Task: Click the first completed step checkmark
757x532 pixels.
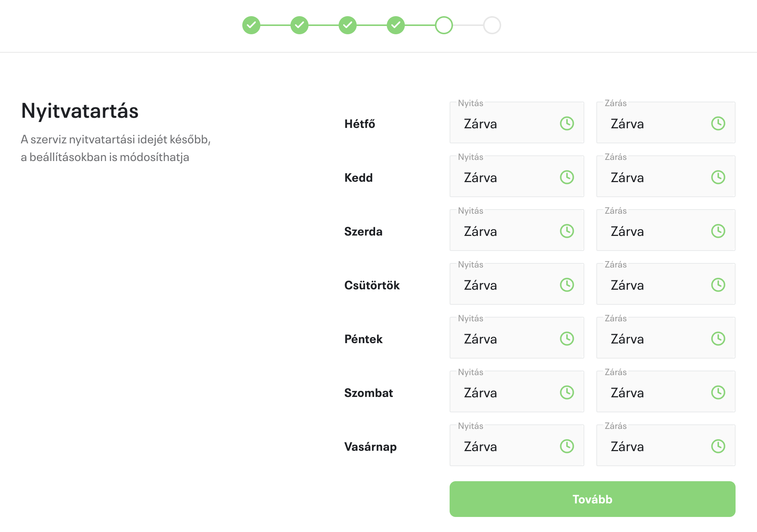Action: tap(251, 25)
